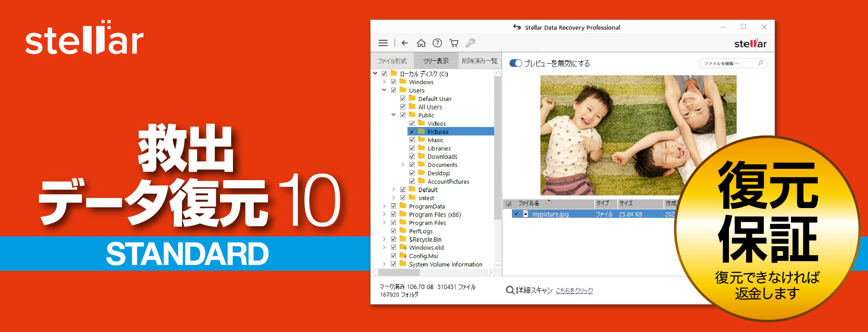Click the ファイルを検索 search field
Image resolution: width=868 pixels, height=332 pixels.
tap(733, 63)
